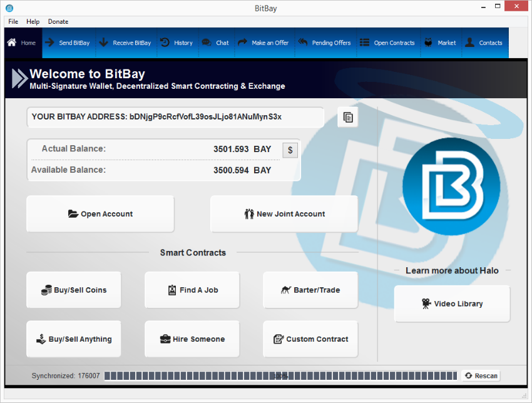Click the large BitBay logo

(452, 186)
